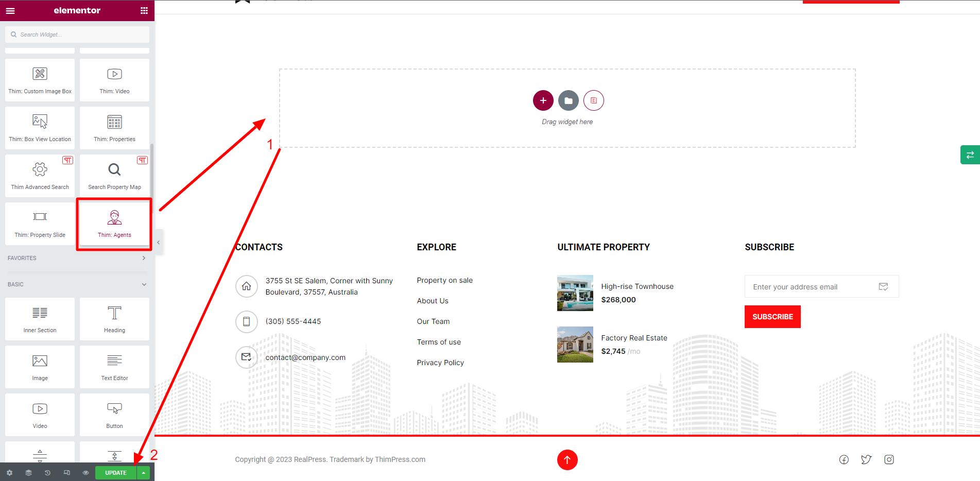Image resolution: width=980 pixels, height=481 pixels.
Task: Select the Heading widget
Action: 114,319
